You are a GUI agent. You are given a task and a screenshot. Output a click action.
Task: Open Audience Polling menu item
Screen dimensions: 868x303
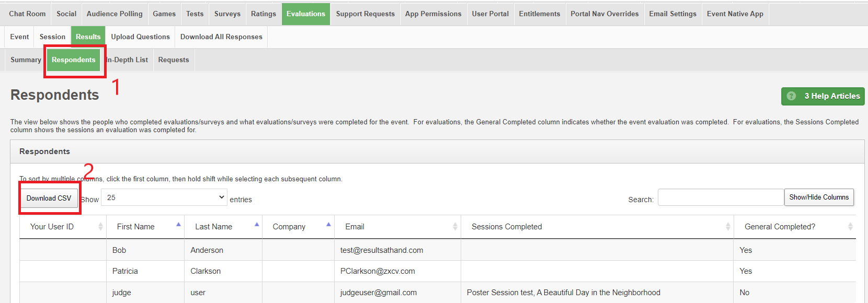coord(115,14)
